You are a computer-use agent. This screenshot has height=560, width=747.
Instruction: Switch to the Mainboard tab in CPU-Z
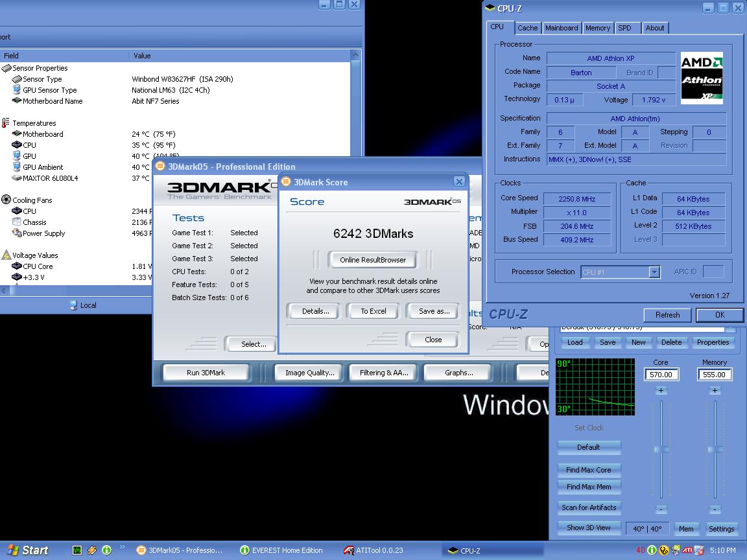coord(562,28)
